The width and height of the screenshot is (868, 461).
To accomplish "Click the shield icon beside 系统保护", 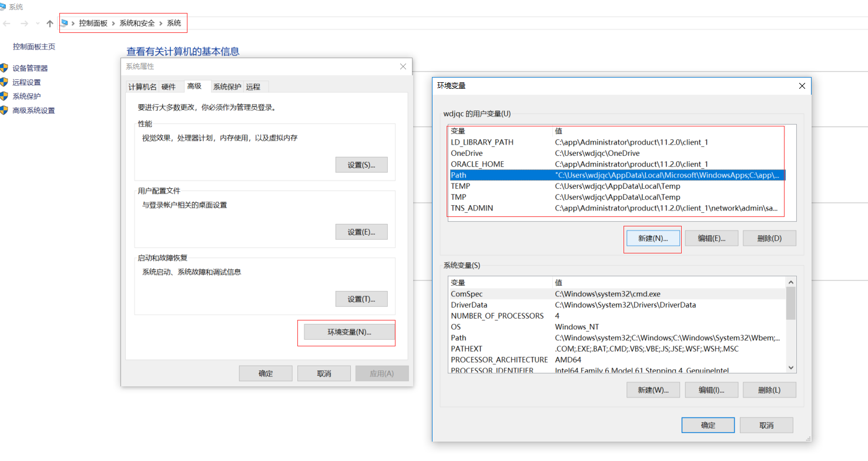I will coord(4,96).
